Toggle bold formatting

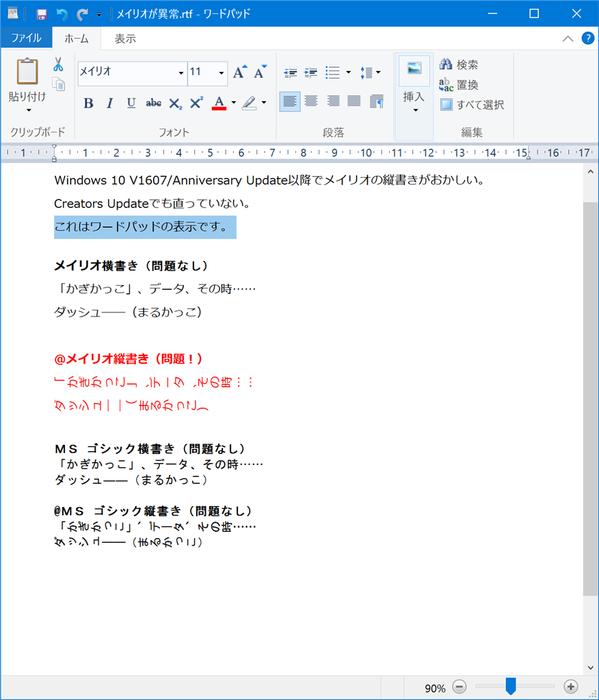pyautogui.click(x=88, y=103)
